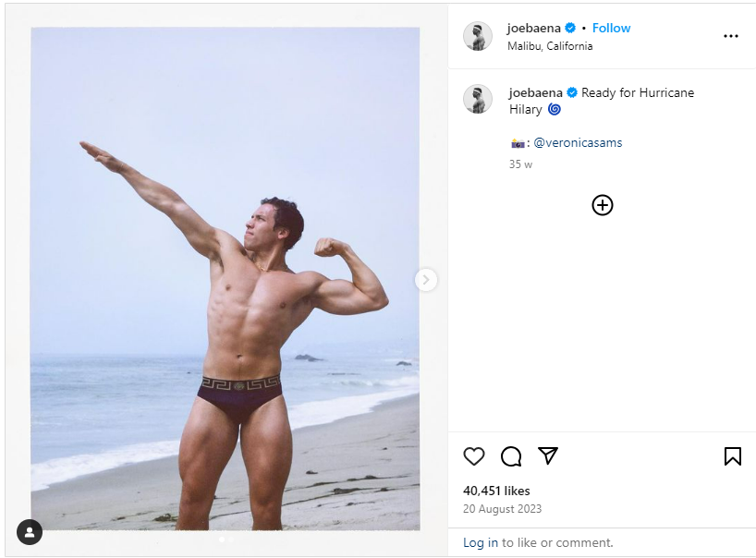The width and height of the screenshot is (756, 558).
Task: Open the Malibu, California location
Action: [x=551, y=46]
